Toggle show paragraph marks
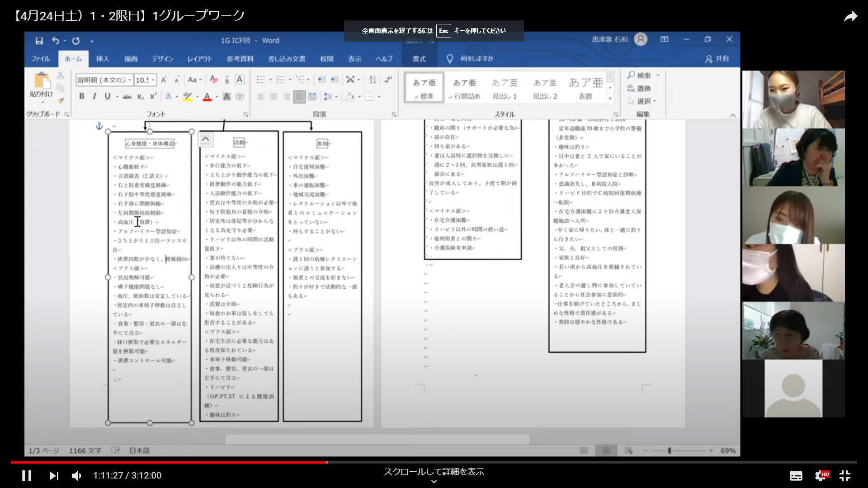Viewport: 868px width, 488px height. click(x=388, y=80)
